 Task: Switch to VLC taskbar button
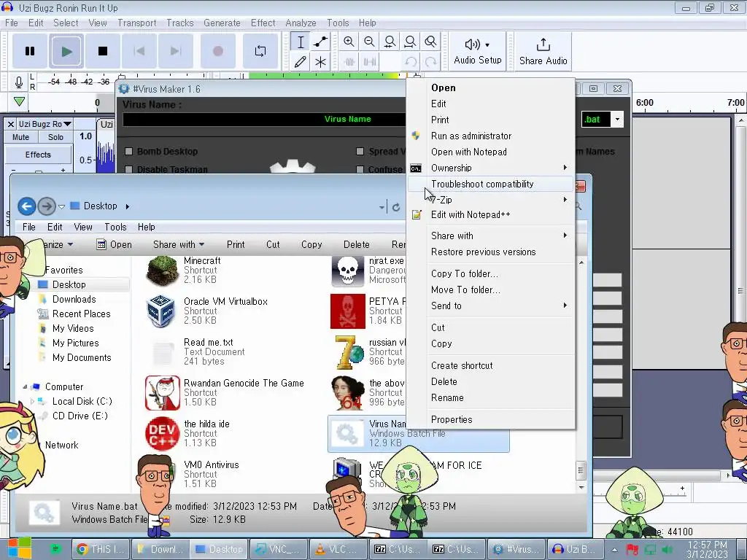click(338, 550)
